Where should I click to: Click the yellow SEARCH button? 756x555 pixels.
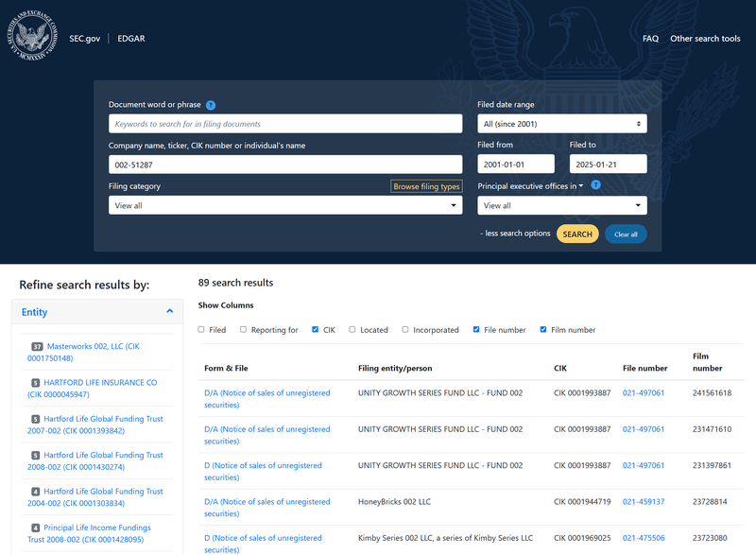tap(577, 234)
